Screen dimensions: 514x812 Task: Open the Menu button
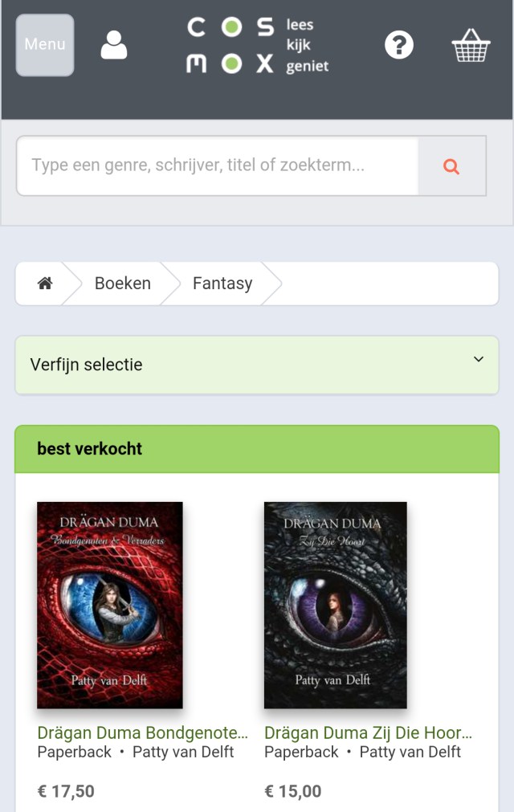45,45
